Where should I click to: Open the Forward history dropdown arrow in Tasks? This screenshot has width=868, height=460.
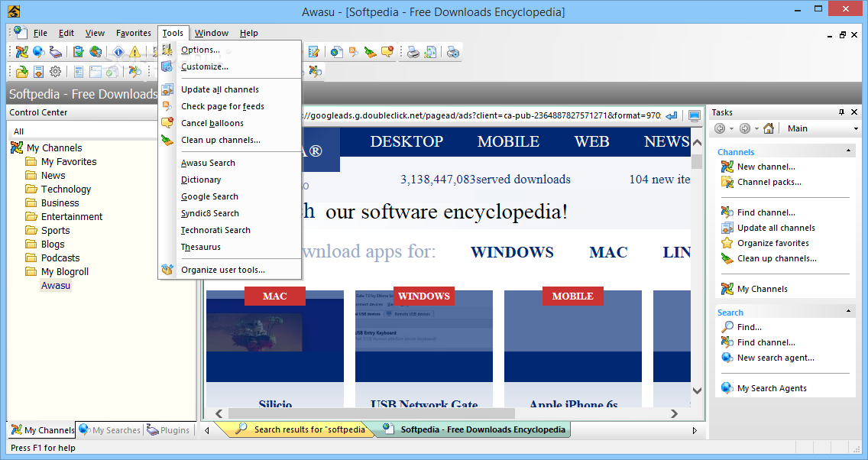pyautogui.click(x=756, y=128)
